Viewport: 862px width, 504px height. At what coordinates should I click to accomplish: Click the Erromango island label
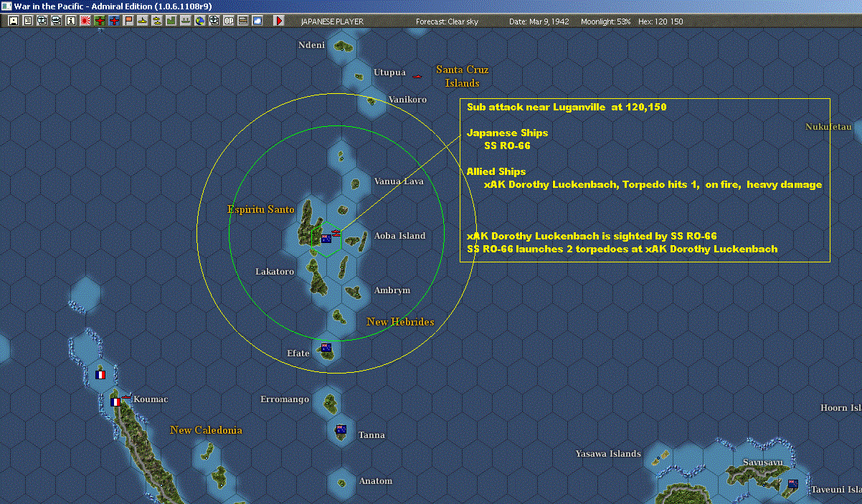[x=285, y=399]
